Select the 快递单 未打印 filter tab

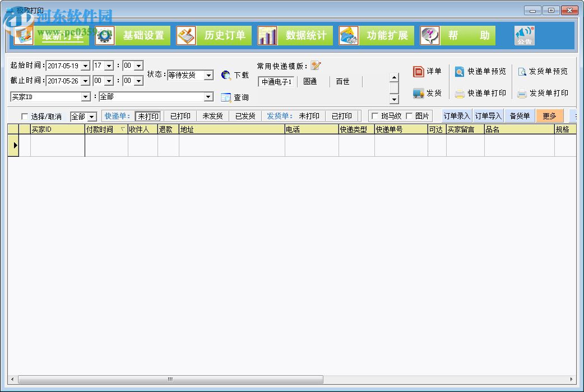(x=148, y=116)
